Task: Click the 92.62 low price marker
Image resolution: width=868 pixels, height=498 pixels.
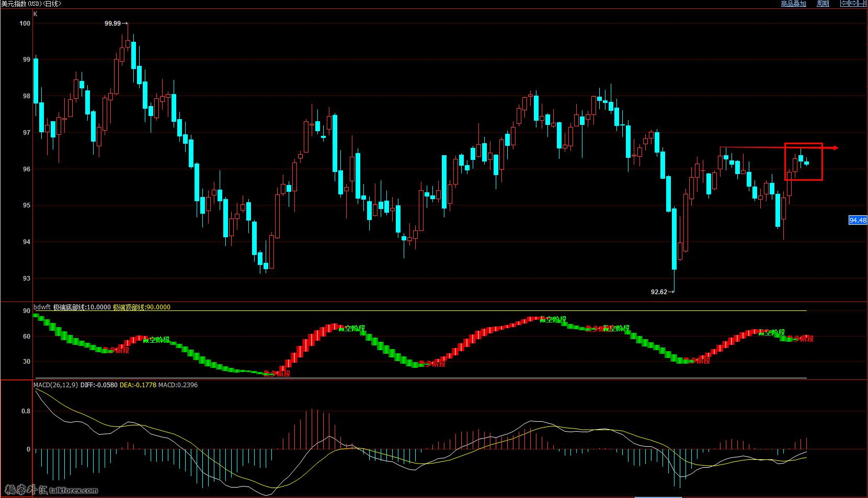Action: click(x=663, y=292)
